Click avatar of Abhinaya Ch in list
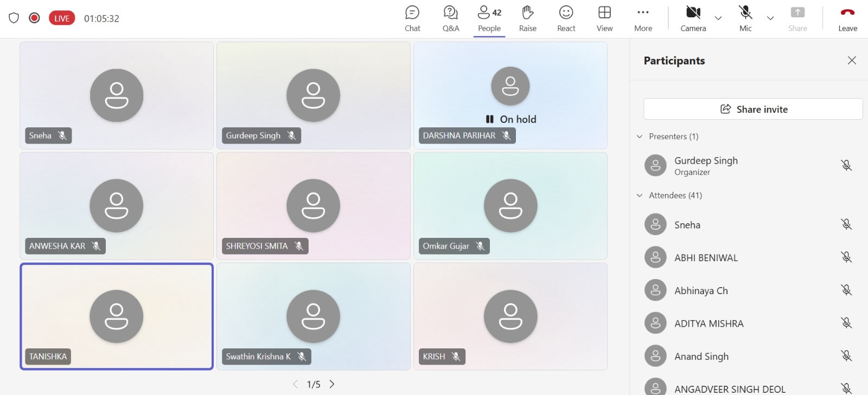This screenshot has height=395, width=868. (655, 290)
